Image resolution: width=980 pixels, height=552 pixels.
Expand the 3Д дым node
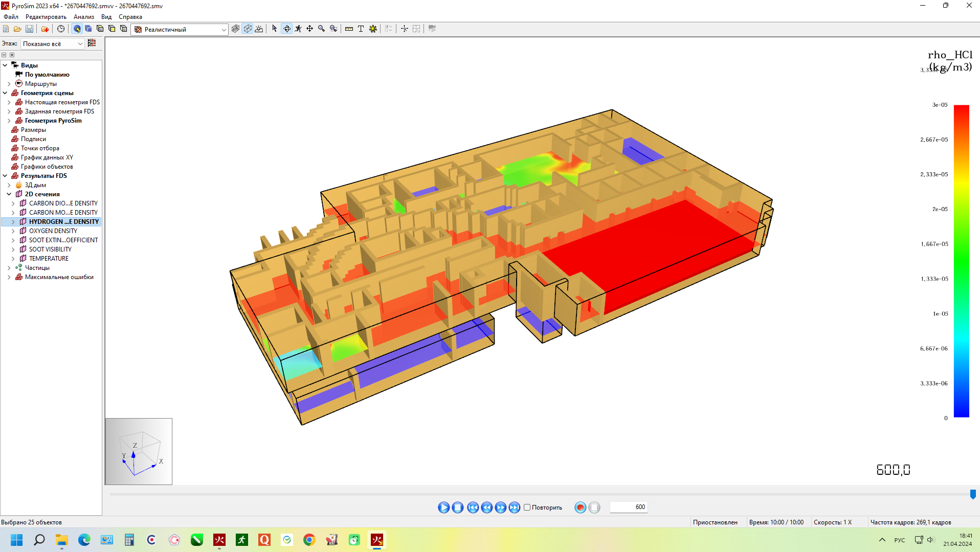click(x=9, y=185)
